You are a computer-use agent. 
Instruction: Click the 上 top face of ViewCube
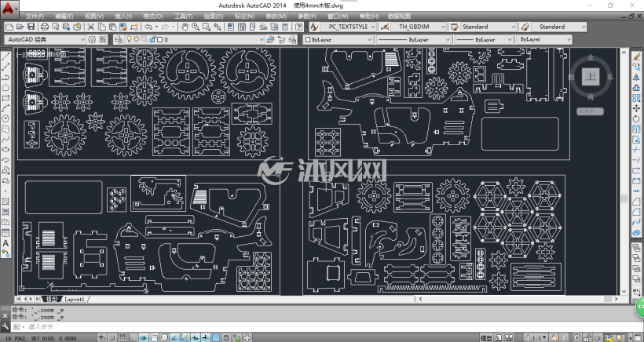[590, 76]
